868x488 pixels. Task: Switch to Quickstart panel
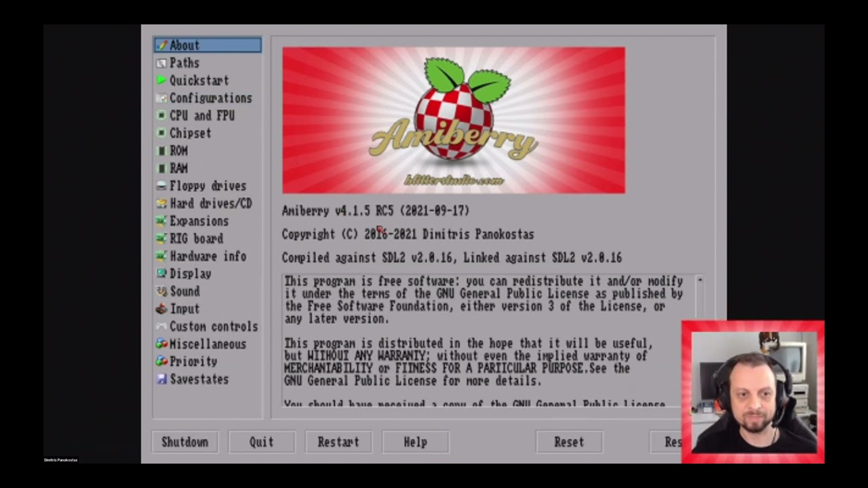click(208, 81)
